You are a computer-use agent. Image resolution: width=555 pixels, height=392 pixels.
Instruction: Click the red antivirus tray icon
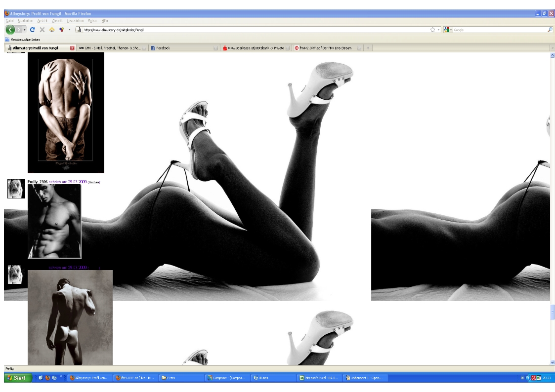(x=533, y=378)
